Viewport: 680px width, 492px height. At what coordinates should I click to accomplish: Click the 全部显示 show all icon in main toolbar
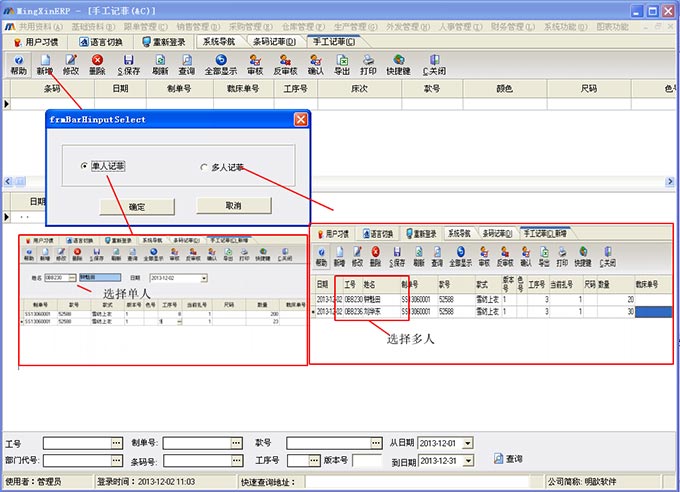(221, 65)
